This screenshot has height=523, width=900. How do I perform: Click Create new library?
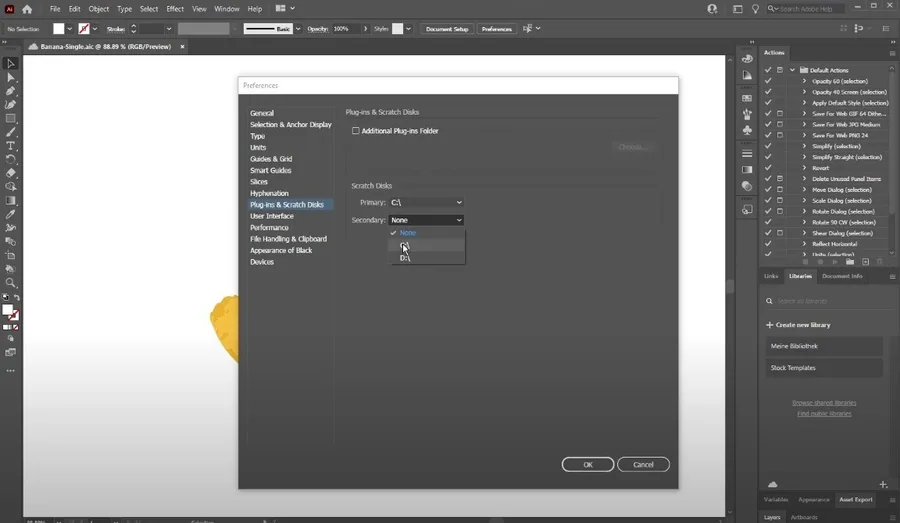(798, 325)
